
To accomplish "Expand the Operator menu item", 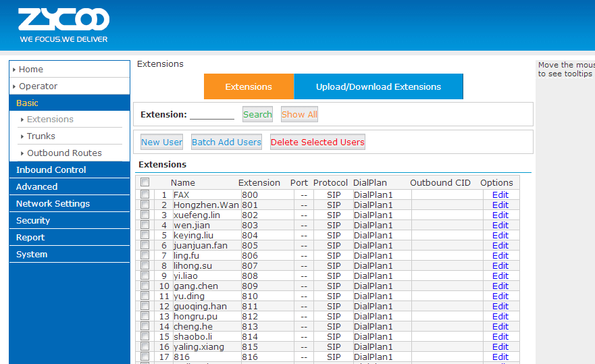I will (38, 86).
